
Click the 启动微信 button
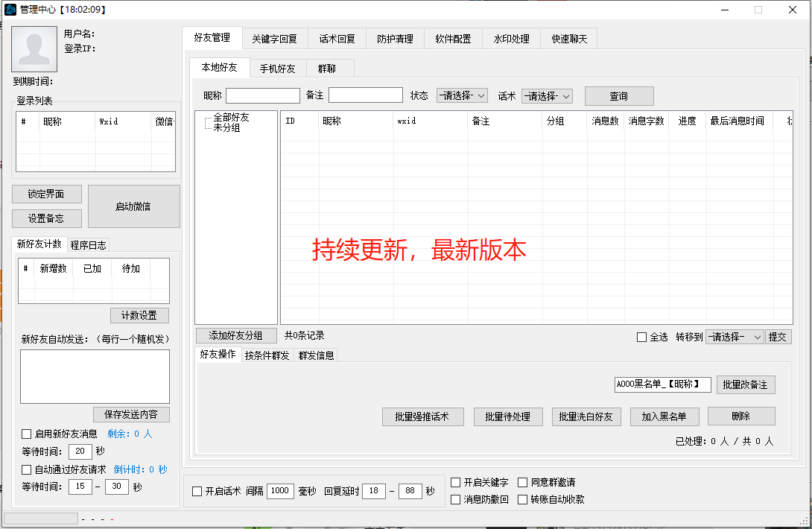[133, 206]
